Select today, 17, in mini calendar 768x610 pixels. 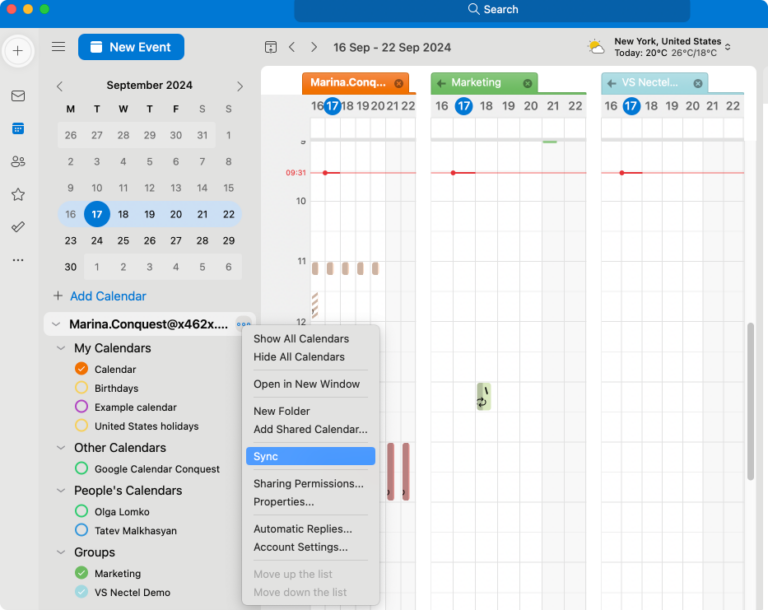pos(97,214)
